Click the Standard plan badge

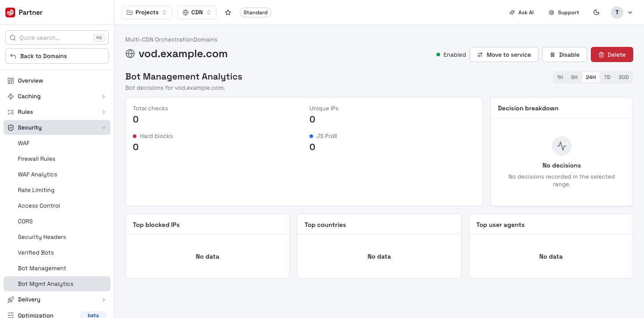(255, 13)
